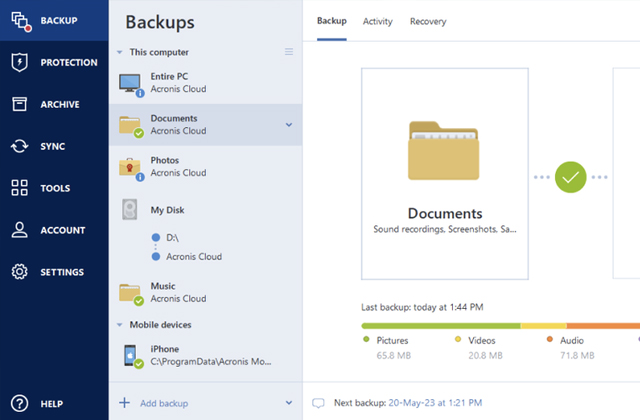This screenshot has height=420, width=640.
Task: Click the large Documents folder image
Action: tap(444, 150)
